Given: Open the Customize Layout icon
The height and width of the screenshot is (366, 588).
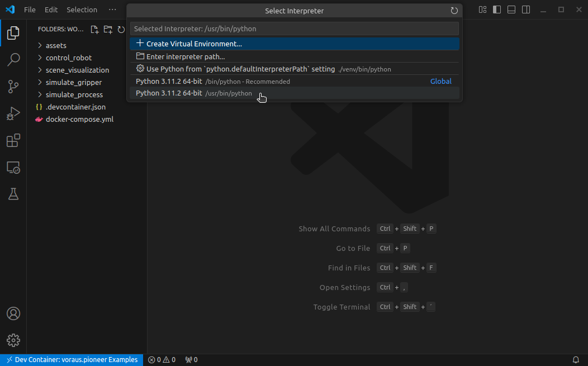Looking at the screenshot, I should coord(482,9).
